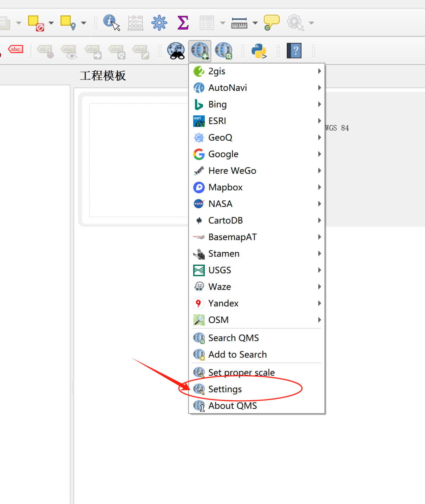This screenshot has width=425, height=504.
Task: Expand the Google submenu arrow
Action: (319, 154)
